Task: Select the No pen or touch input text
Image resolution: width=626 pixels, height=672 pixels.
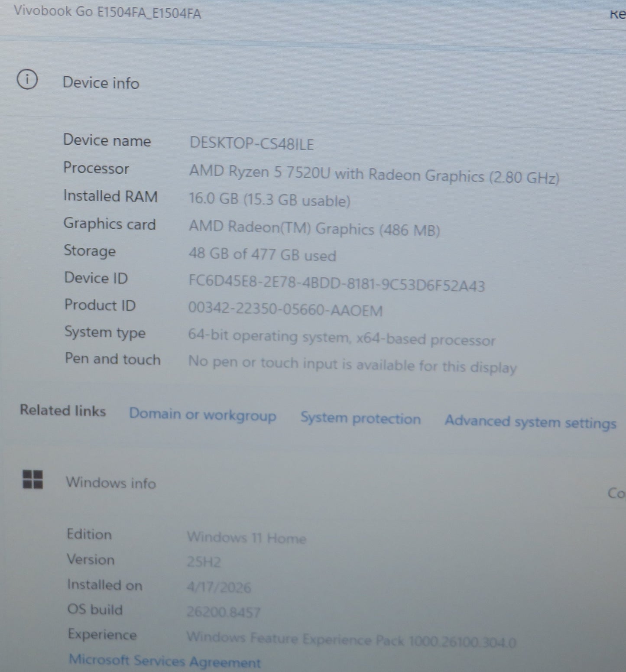Action: tap(353, 364)
